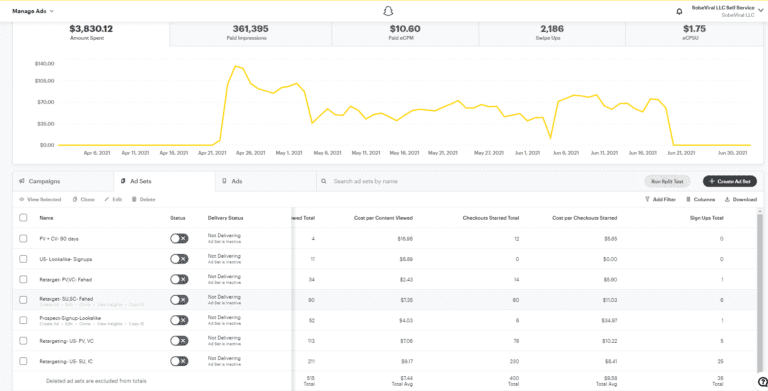Check the Retargeting- US- SU, IC checkbox
The width and height of the screenshot is (768, 391).
[x=23, y=361]
